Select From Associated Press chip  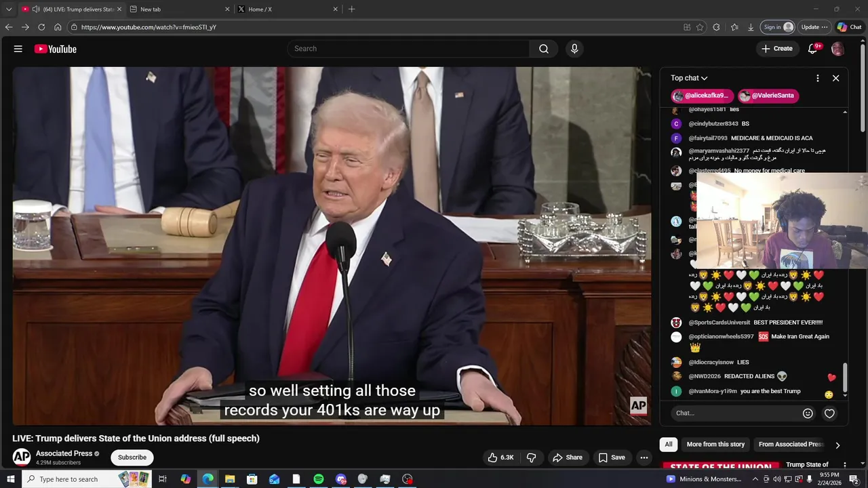[791, 445]
